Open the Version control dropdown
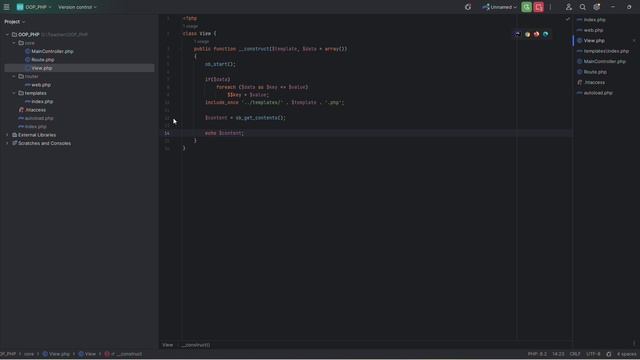The height and width of the screenshot is (360, 640). 77,7
